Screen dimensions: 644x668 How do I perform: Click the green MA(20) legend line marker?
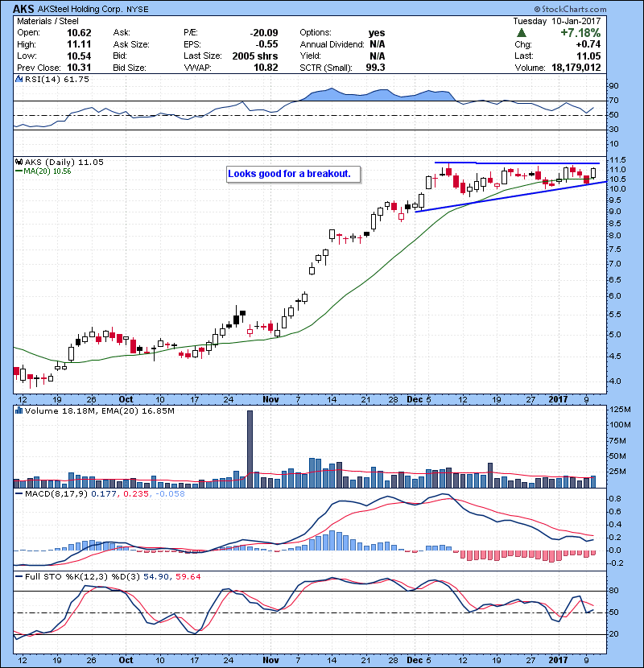pyautogui.click(x=19, y=171)
